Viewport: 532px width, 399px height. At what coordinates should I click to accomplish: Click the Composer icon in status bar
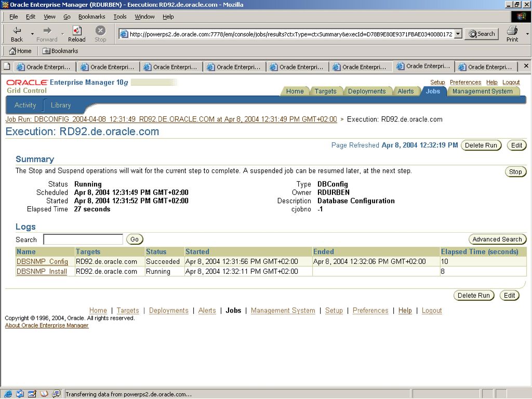(32, 394)
